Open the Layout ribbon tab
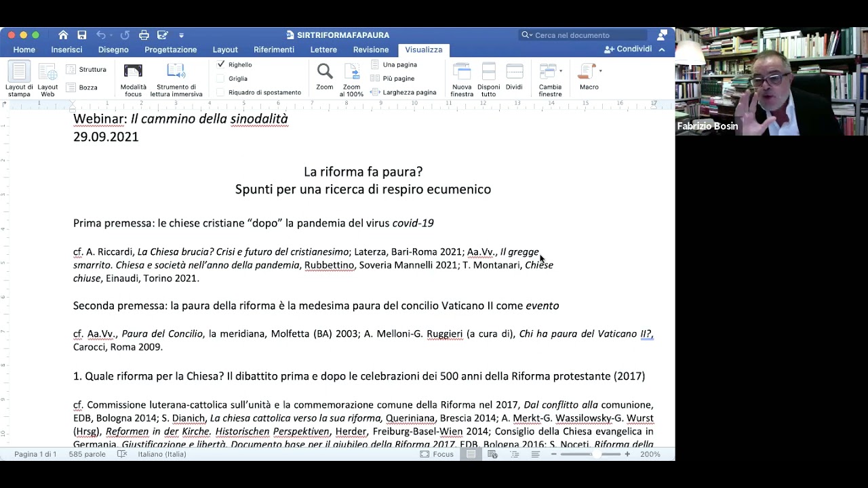The height and width of the screenshot is (488, 868). click(x=225, y=49)
